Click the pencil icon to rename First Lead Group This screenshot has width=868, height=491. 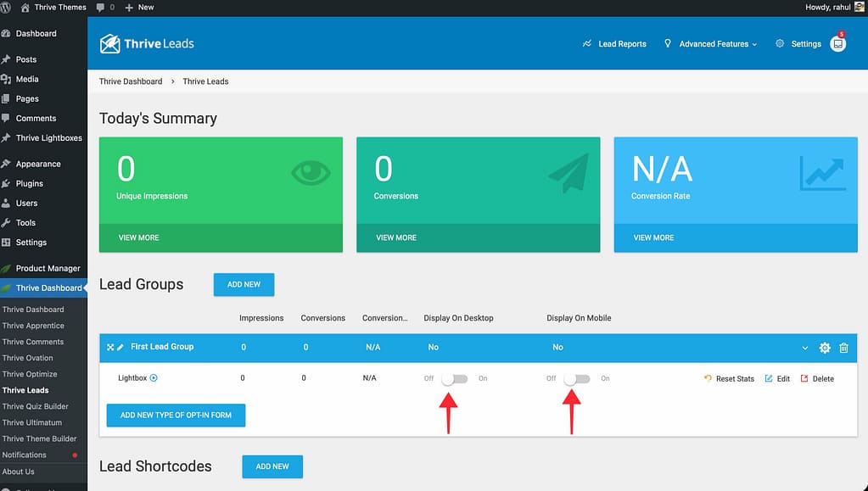[120, 347]
